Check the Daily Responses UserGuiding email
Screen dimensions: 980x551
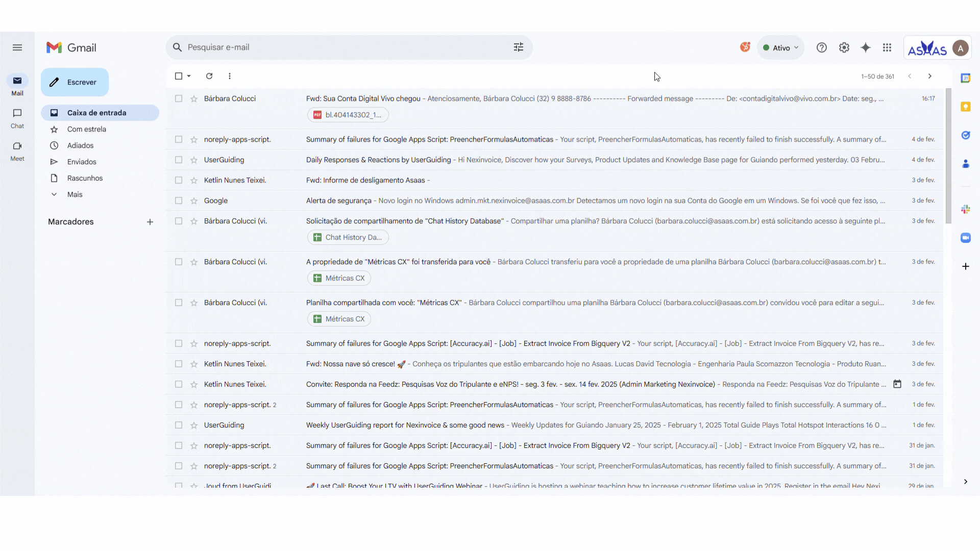179,160
